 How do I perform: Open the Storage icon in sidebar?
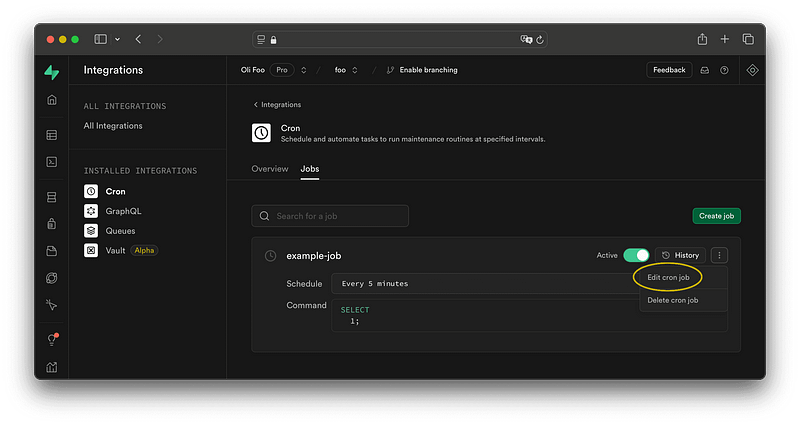pos(52,251)
